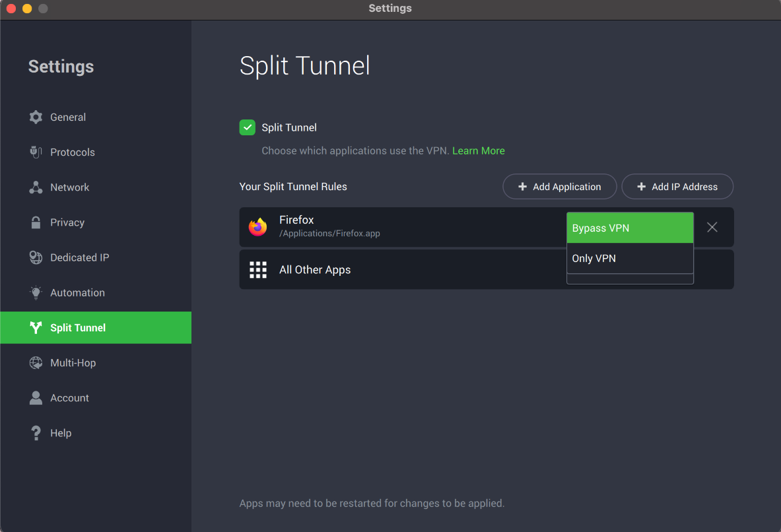Click the Firefox app icon

click(x=257, y=227)
